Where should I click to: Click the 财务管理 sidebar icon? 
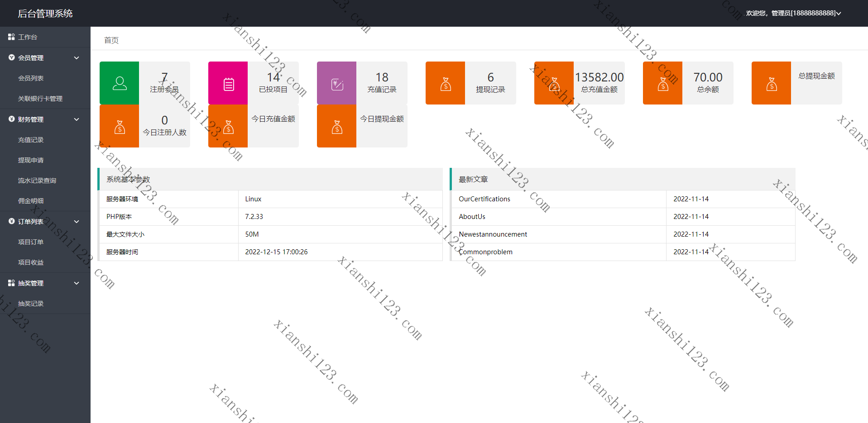(12, 119)
